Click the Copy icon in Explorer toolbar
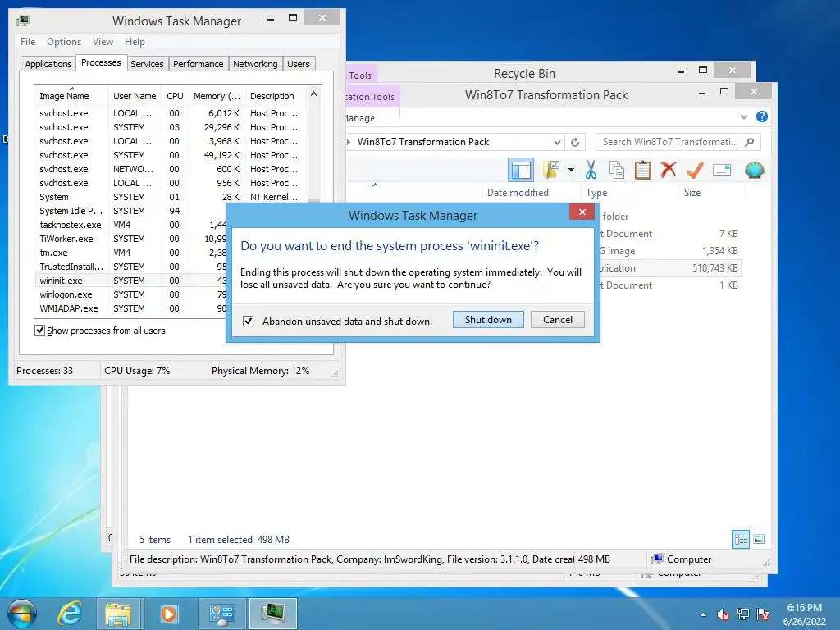Image resolution: width=840 pixels, height=630 pixels. point(617,170)
